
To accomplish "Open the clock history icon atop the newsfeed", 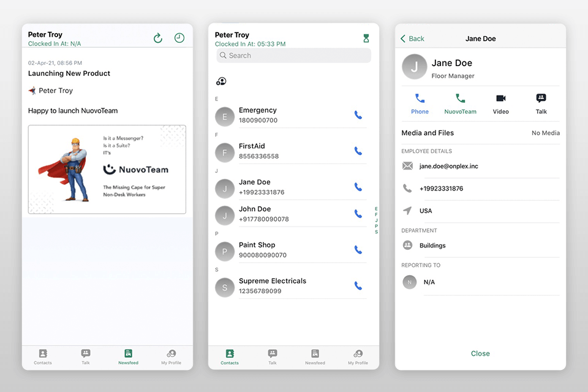I will click(x=179, y=37).
